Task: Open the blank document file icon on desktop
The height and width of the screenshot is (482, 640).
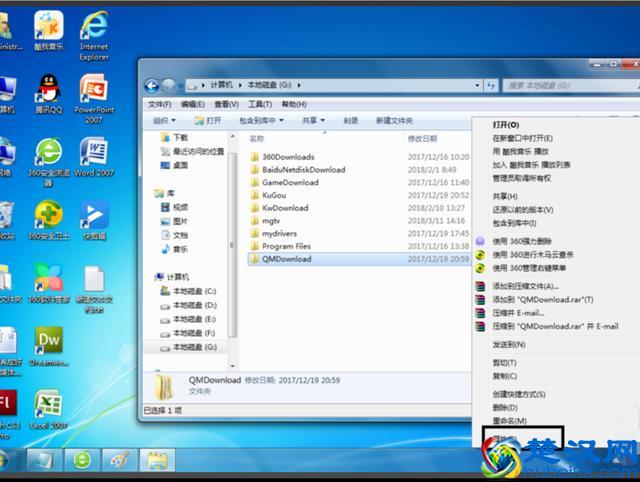Action: click(x=94, y=289)
